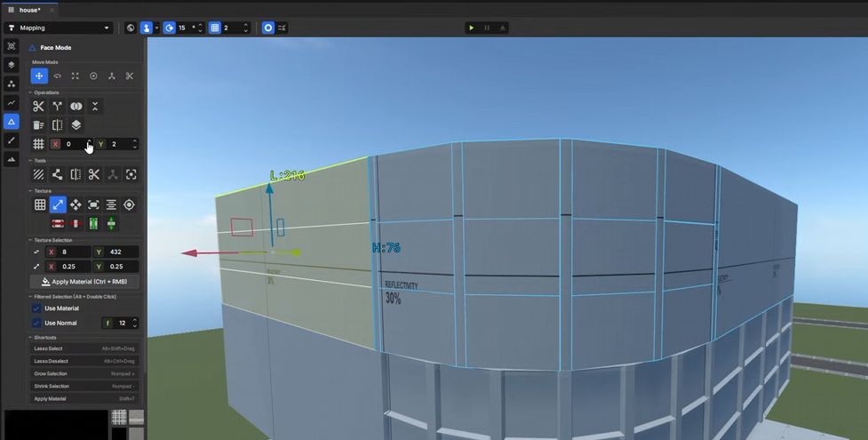
Task: Open the terrain mountain tool in sidebar
Action: (x=11, y=160)
